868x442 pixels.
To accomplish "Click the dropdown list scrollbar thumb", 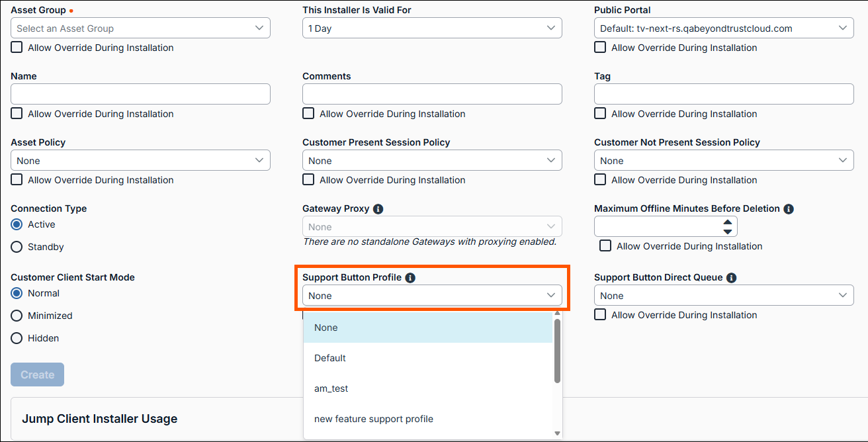I will click(557, 350).
